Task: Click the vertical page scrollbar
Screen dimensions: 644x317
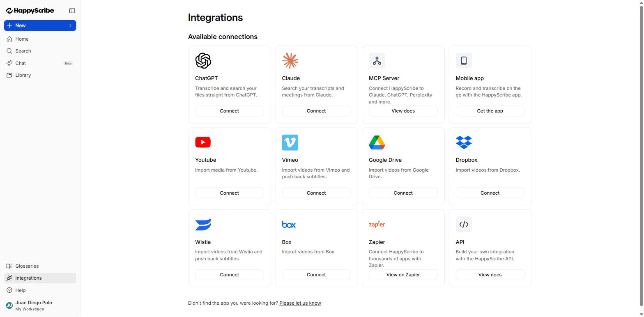Action: [x=642, y=156]
